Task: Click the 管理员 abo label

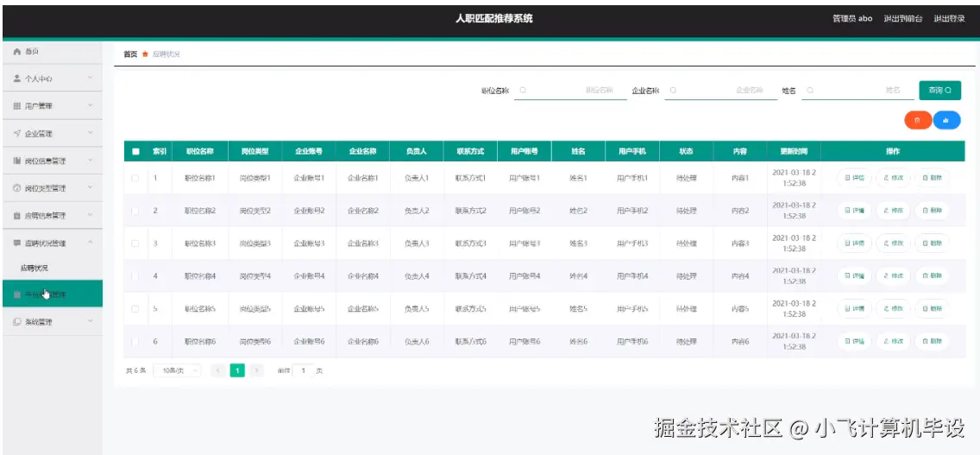Action: [851, 19]
